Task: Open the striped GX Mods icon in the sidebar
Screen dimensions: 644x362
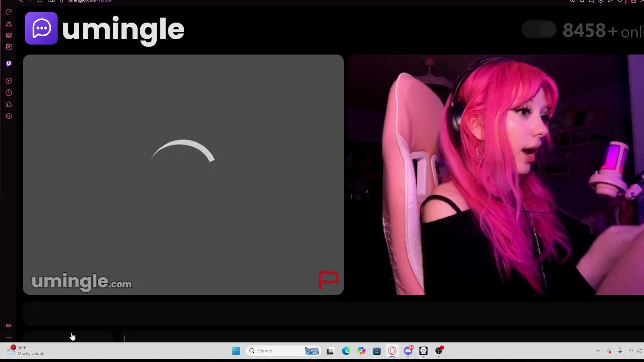Action: [9, 35]
